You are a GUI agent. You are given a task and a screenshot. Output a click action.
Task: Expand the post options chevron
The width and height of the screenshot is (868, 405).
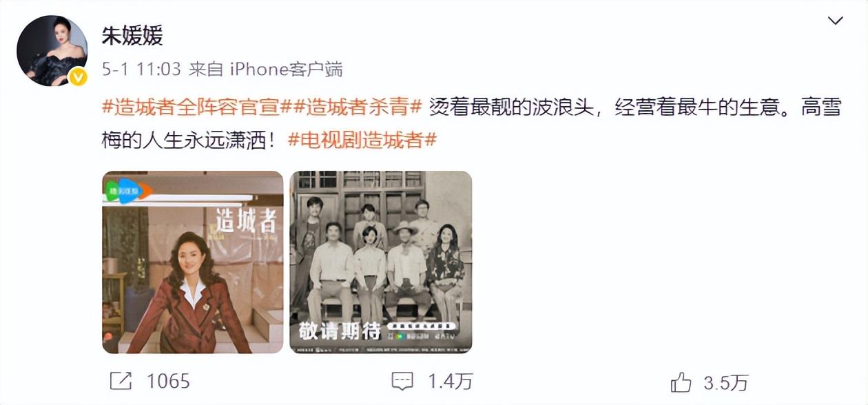pos(836,21)
